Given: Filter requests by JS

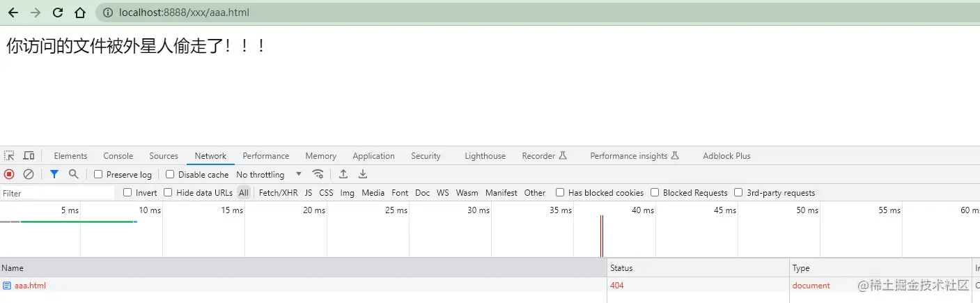Looking at the screenshot, I should pyautogui.click(x=309, y=193).
